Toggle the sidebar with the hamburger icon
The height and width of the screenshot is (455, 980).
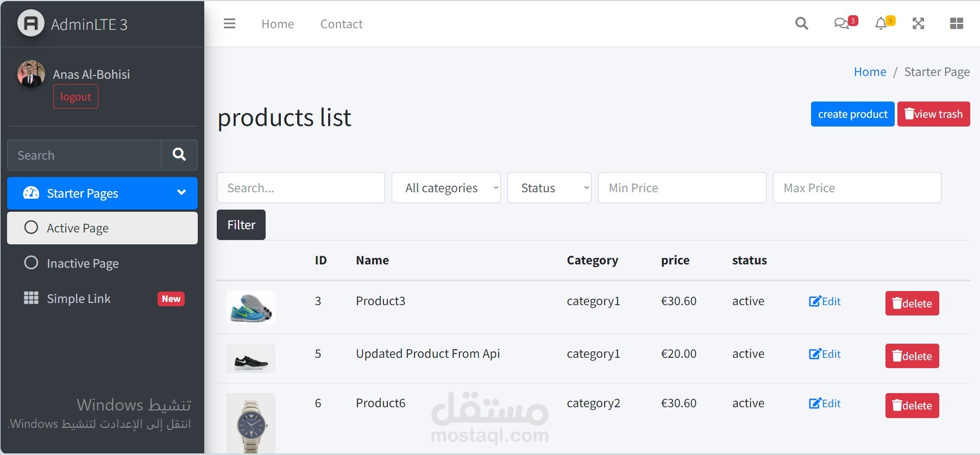point(229,23)
